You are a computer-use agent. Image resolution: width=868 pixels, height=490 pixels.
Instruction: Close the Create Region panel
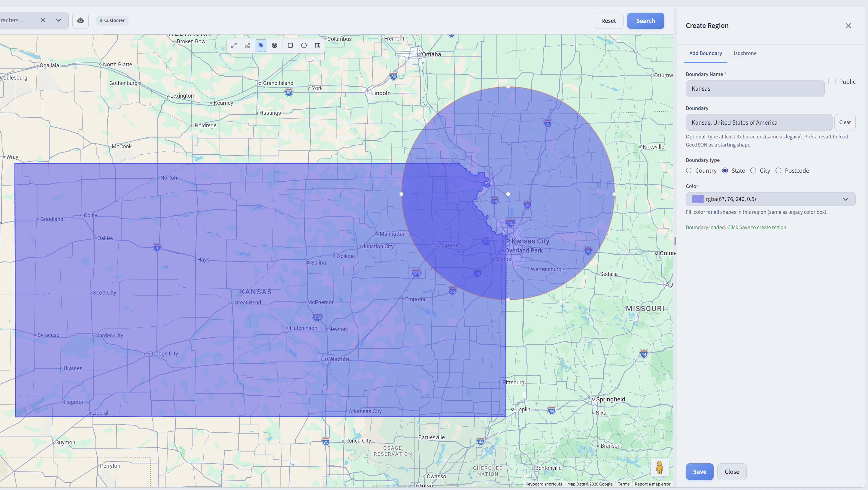pyautogui.click(x=848, y=26)
